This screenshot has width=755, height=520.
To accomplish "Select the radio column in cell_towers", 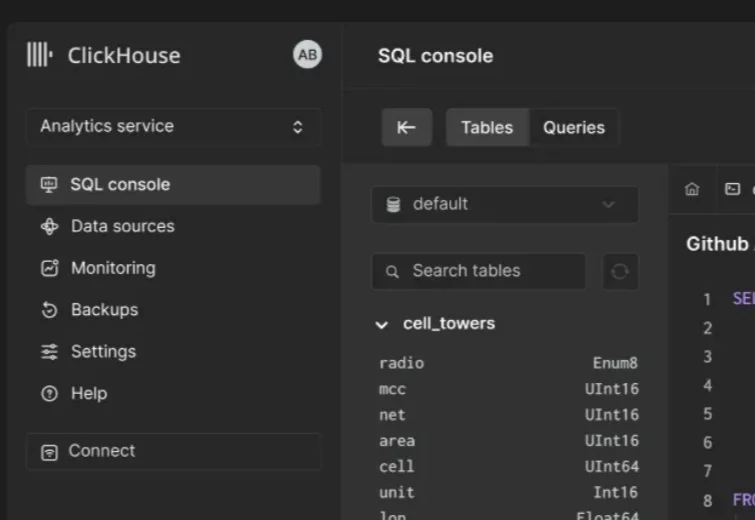I will (402, 363).
